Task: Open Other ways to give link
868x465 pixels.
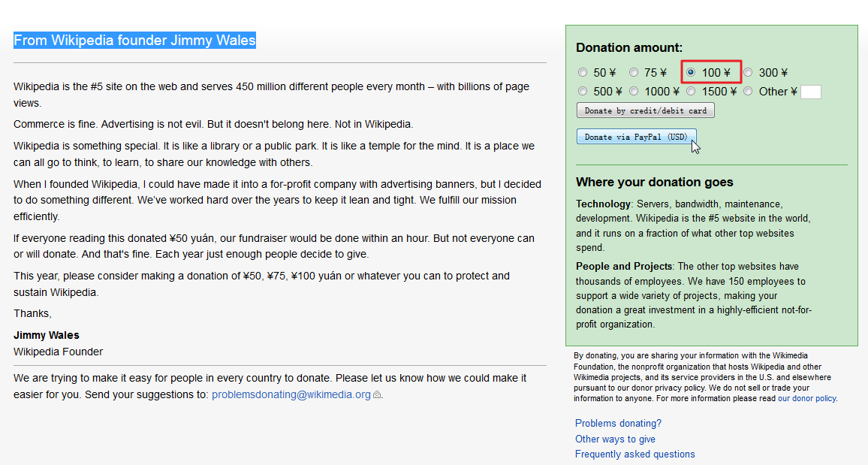Action: [x=615, y=439]
